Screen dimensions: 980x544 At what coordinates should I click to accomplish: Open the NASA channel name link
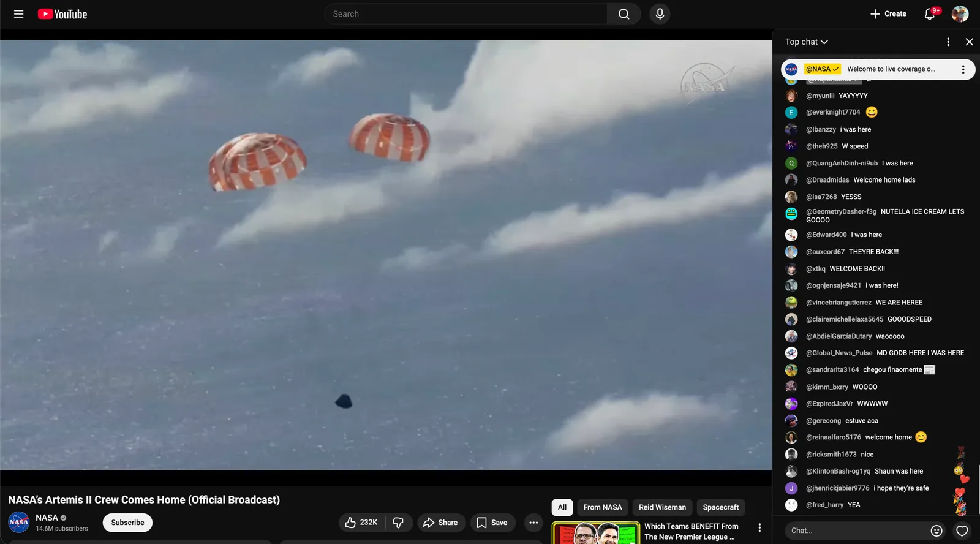[x=47, y=518]
